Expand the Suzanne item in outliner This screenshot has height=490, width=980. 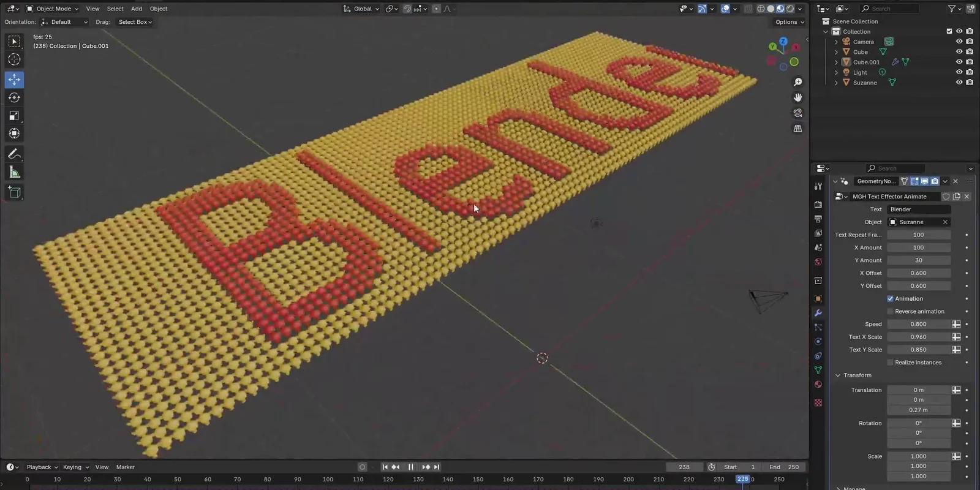(x=836, y=83)
